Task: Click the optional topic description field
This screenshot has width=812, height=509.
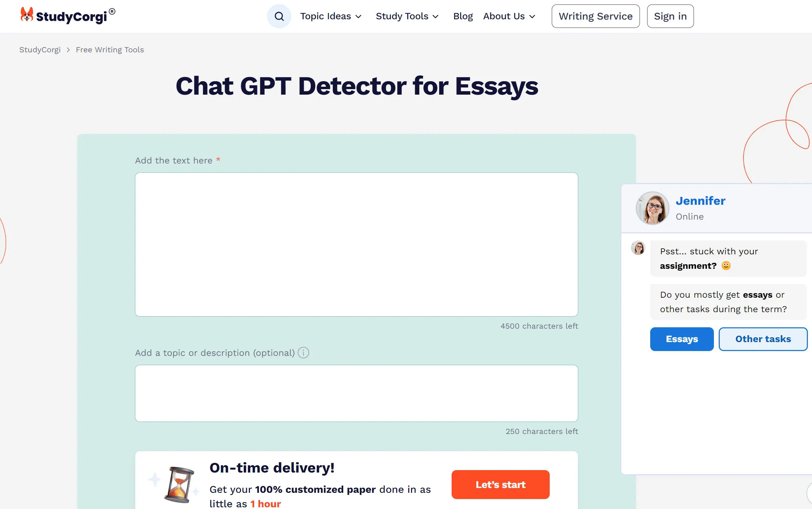Action: point(356,393)
